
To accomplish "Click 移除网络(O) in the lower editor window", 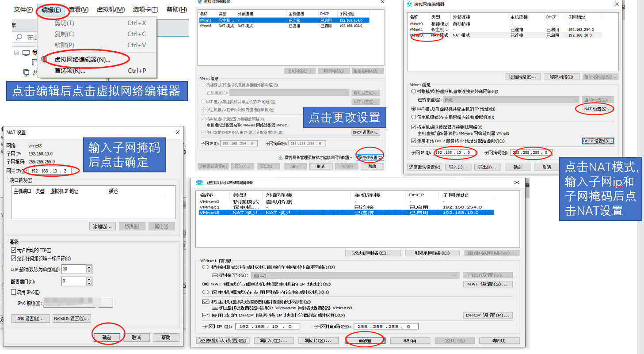I will [x=432, y=253].
